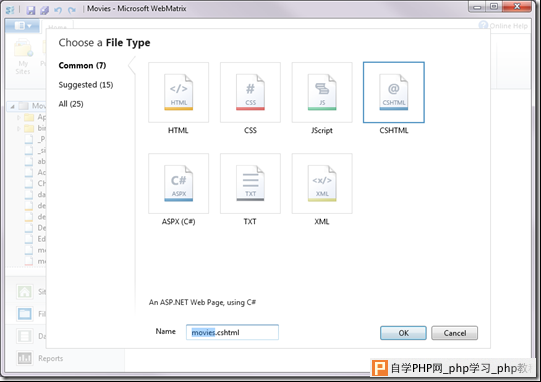541x382 pixels.
Task: Open the Site workspace icon
Action: [x=24, y=292]
